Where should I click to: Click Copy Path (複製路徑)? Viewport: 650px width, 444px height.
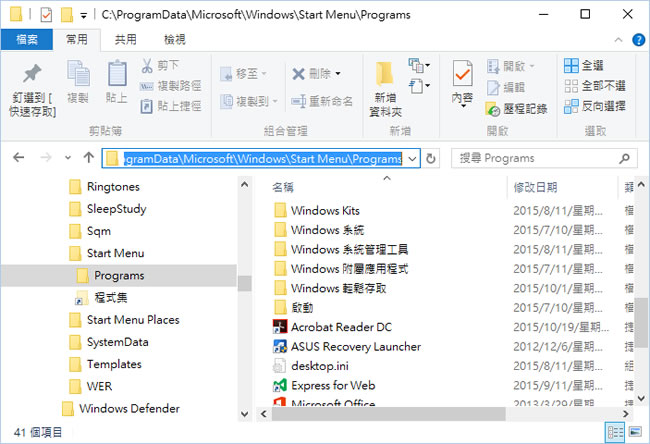coord(171,86)
